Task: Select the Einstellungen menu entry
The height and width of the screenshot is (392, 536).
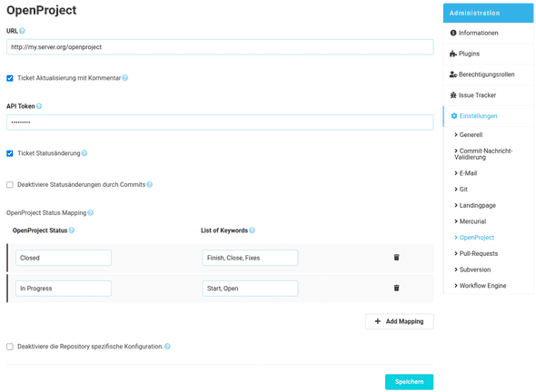Action: [488, 116]
